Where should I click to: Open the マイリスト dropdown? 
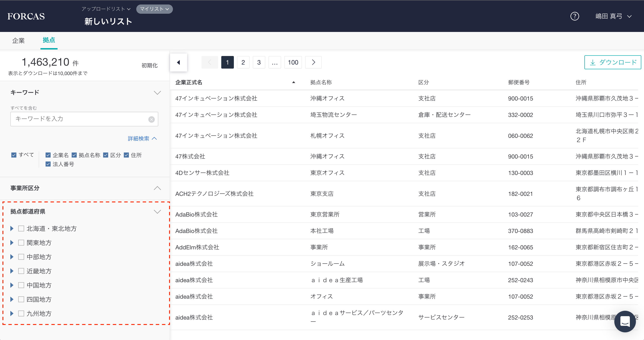coord(154,9)
